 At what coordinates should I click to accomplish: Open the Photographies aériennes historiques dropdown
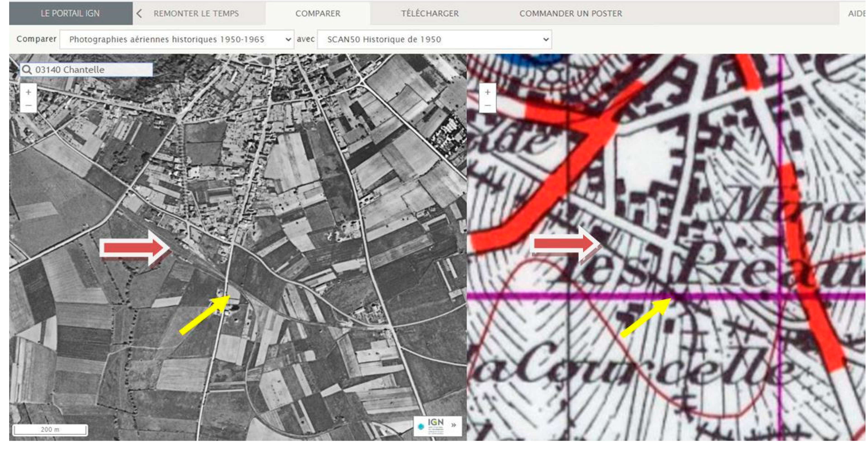[x=177, y=39]
